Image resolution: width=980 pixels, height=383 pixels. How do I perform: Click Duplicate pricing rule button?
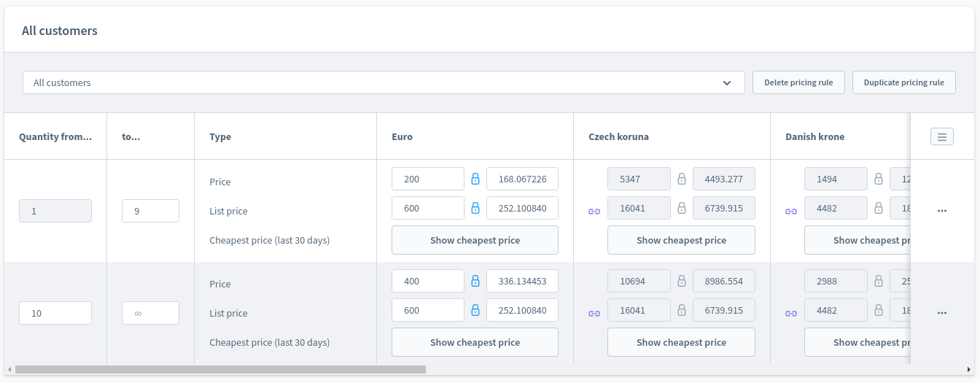903,82
